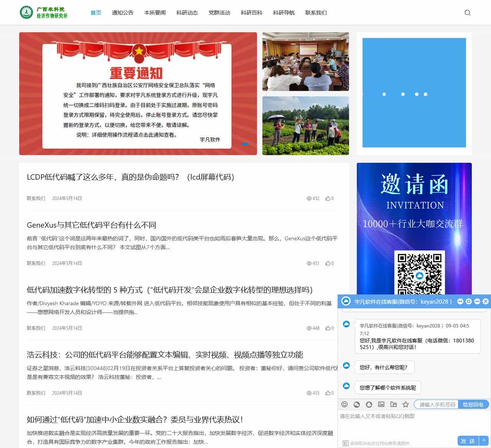491x448 pixels.
Task: Focus the 请输入手机号码 phone field
Action: [x=437, y=405]
